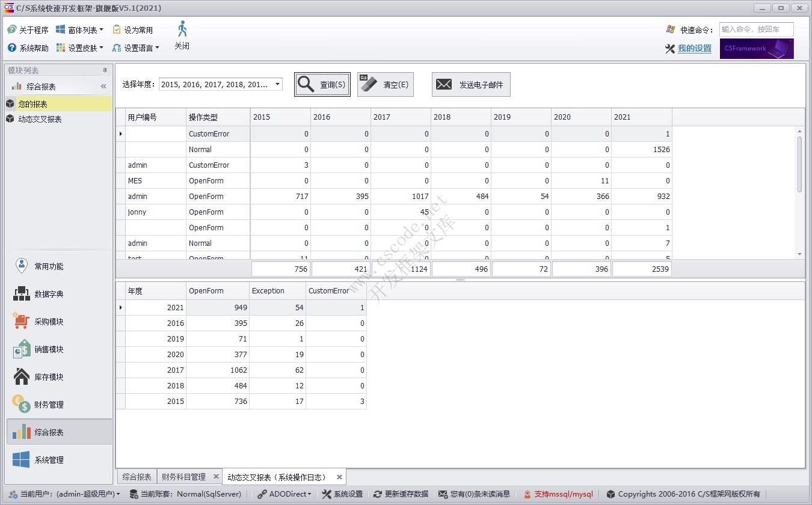The width and height of the screenshot is (812, 505).
Task: Click the quick command input field
Action: pos(756,29)
